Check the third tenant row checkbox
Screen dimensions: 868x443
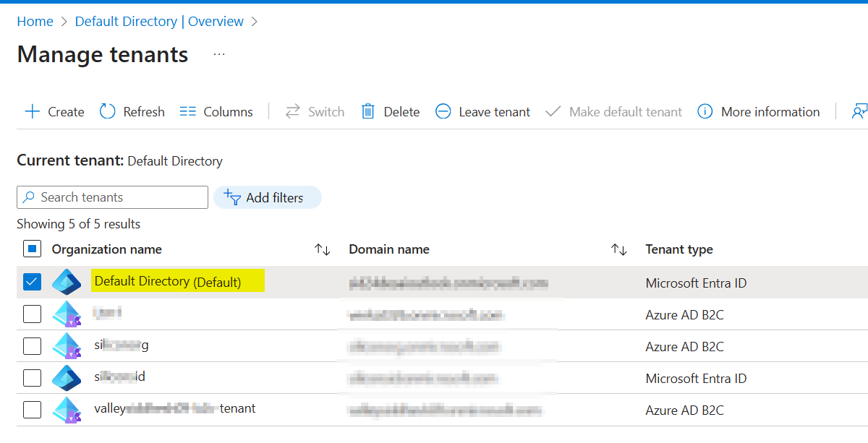32,346
